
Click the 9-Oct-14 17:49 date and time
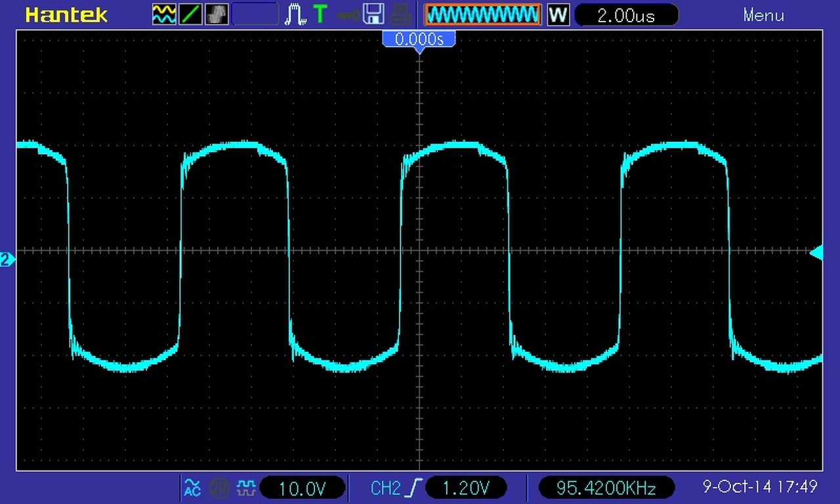[760, 486]
